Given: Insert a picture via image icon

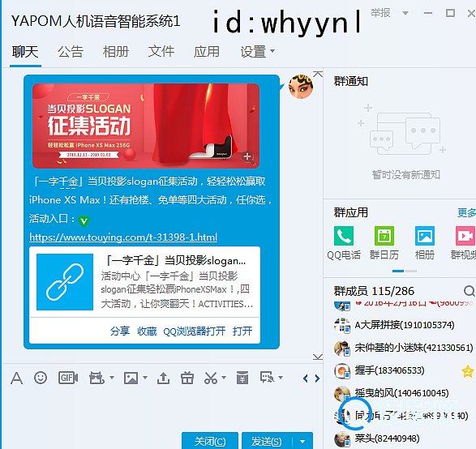Looking at the screenshot, I should click(131, 378).
